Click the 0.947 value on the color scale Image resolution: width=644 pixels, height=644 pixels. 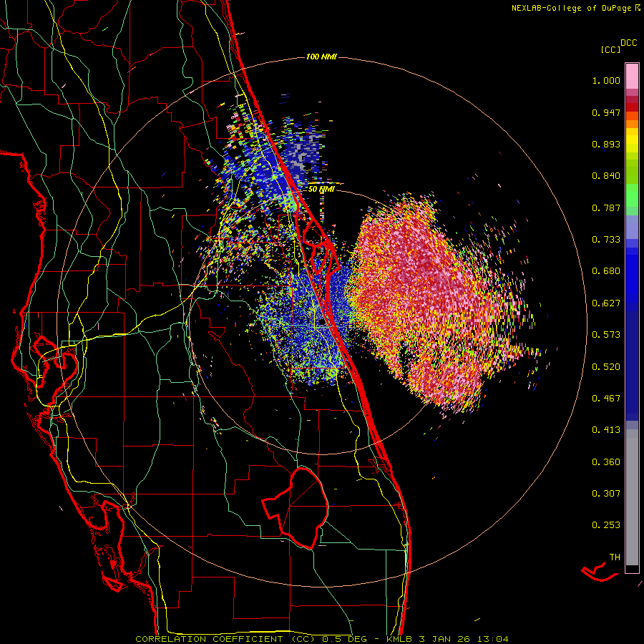pyautogui.click(x=606, y=112)
